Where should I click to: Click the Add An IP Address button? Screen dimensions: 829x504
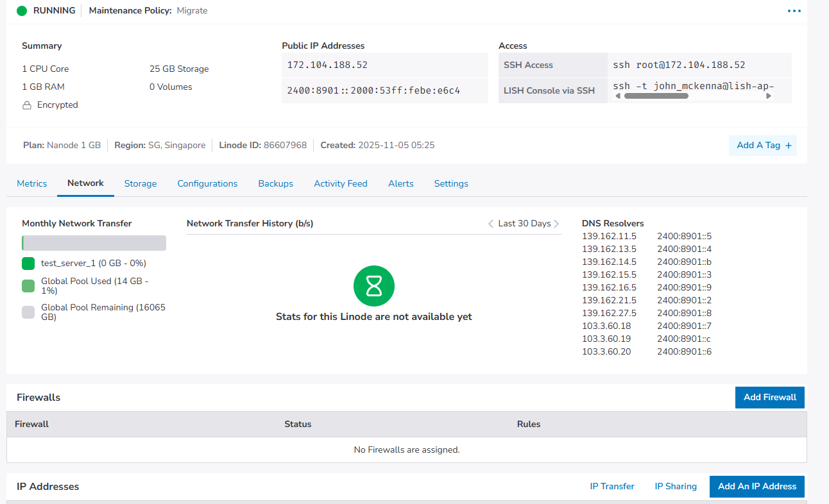(x=756, y=486)
